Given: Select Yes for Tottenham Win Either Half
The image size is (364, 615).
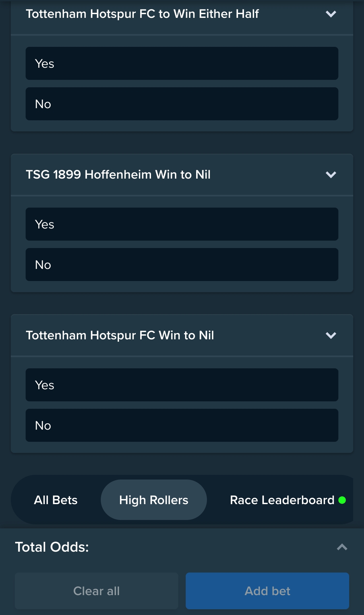Looking at the screenshot, I should pyautogui.click(x=182, y=63).
